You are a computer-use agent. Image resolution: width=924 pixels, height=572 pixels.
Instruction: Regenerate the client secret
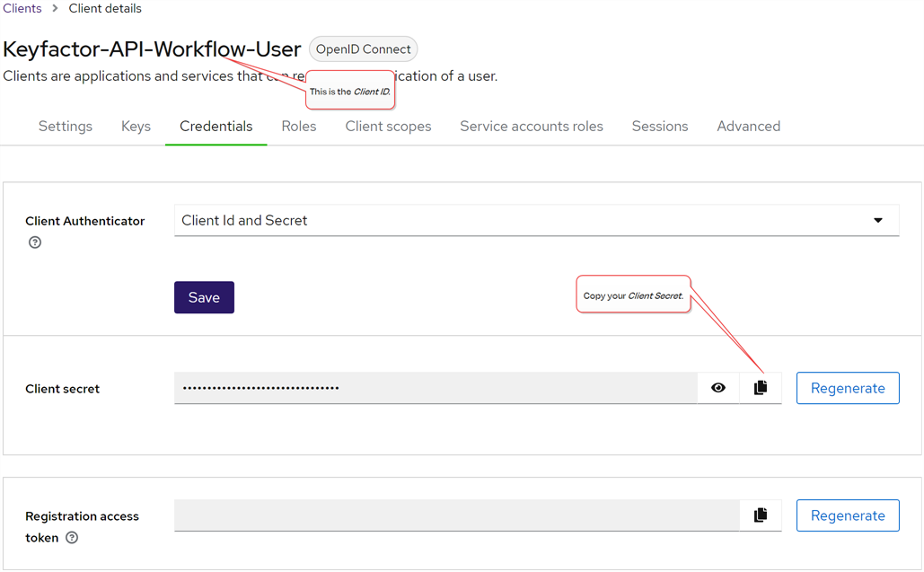click(x=848, y=388)
